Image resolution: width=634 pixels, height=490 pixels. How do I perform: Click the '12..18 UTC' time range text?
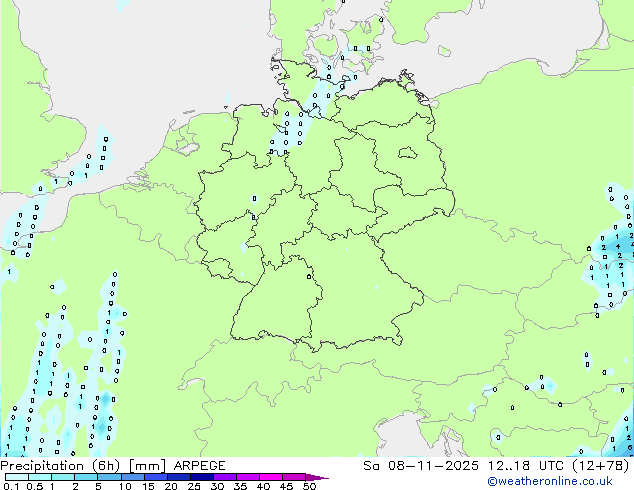(525, 466)
